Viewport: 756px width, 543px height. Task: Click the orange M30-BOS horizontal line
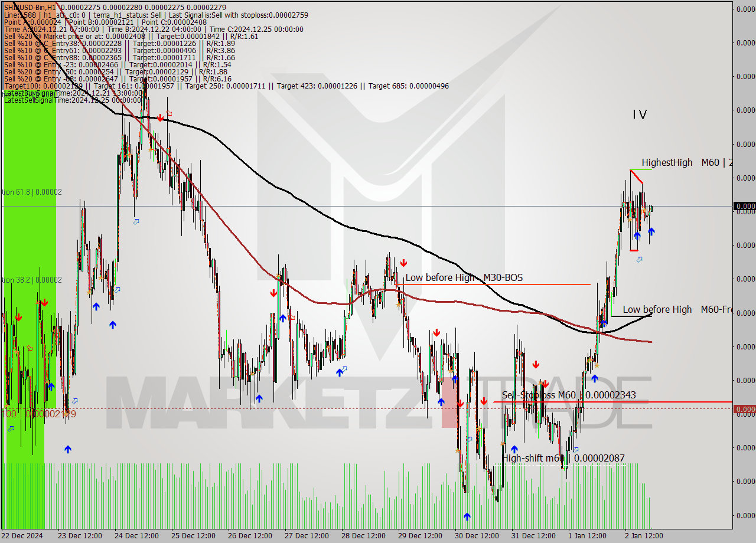click(x=493, y=284)
